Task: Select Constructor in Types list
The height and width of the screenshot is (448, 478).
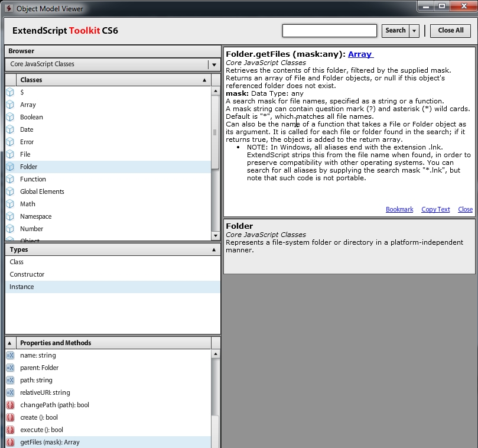Action: coord(112,274)
